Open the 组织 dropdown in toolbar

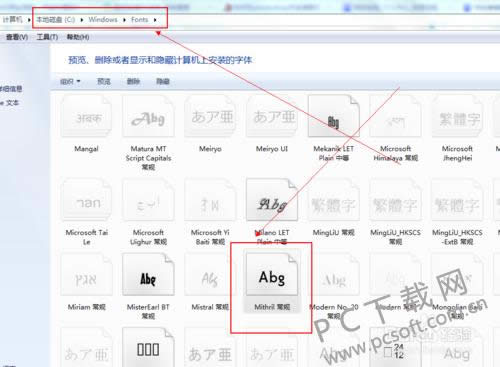(70, 81)
